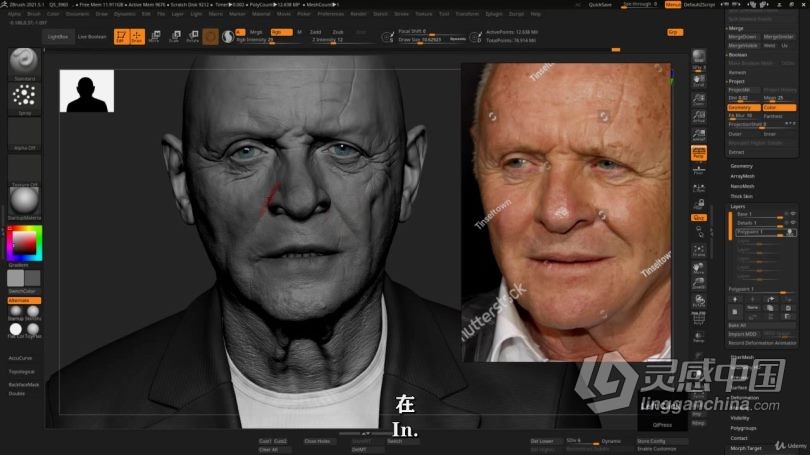Open the Document menu
This screenshot has width=810, height=455.
(x=77, y=14)
